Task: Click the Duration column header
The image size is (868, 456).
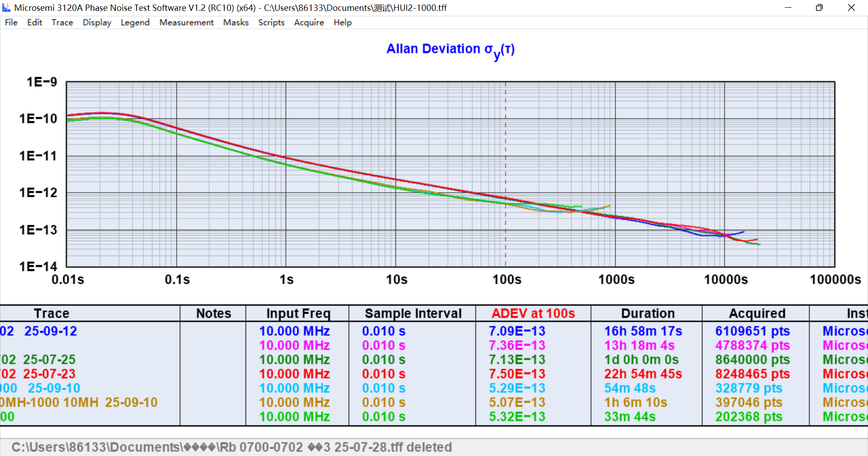Action: 647,313
